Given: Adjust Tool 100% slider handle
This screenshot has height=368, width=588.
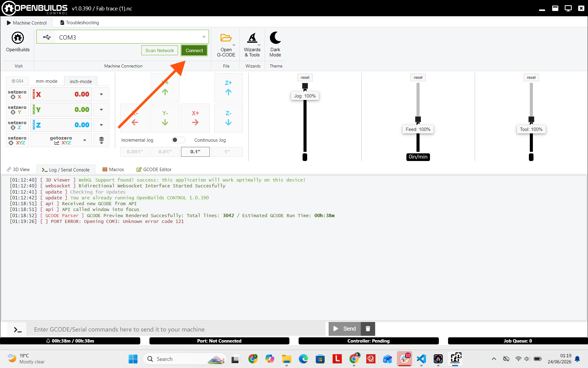Looking at the screenshot, I should click(531, 119).
